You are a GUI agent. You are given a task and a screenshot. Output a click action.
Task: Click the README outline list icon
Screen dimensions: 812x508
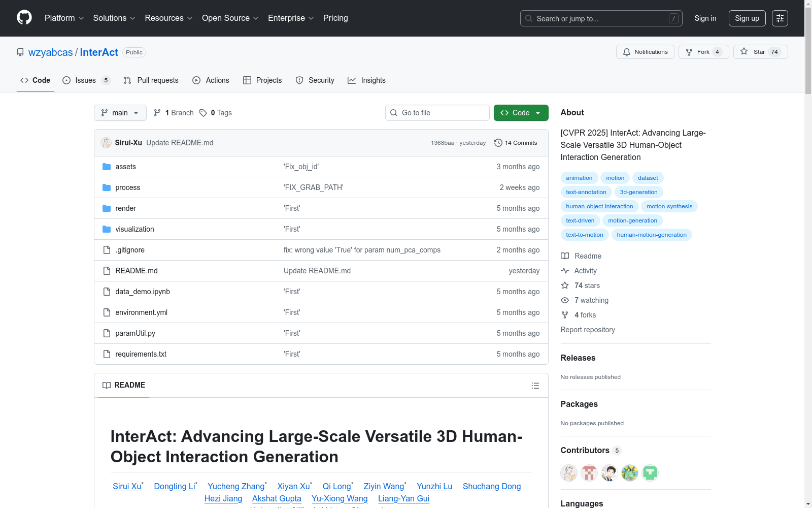tap(535, 386)
